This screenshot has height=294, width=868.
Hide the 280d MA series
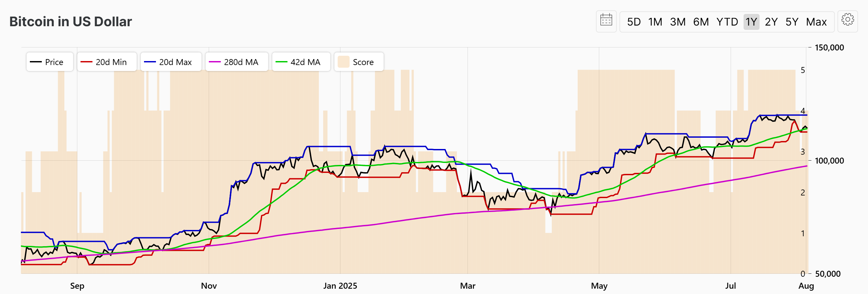(237, 62)
